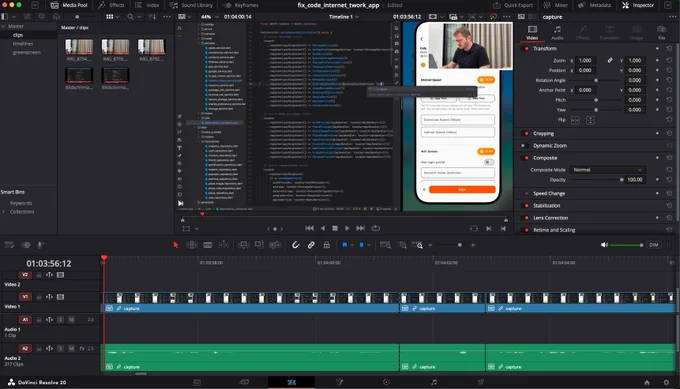The width and height of the screenshot is (680, 389).
Task: Open the Mixer panel
Action: pos(556,5)
